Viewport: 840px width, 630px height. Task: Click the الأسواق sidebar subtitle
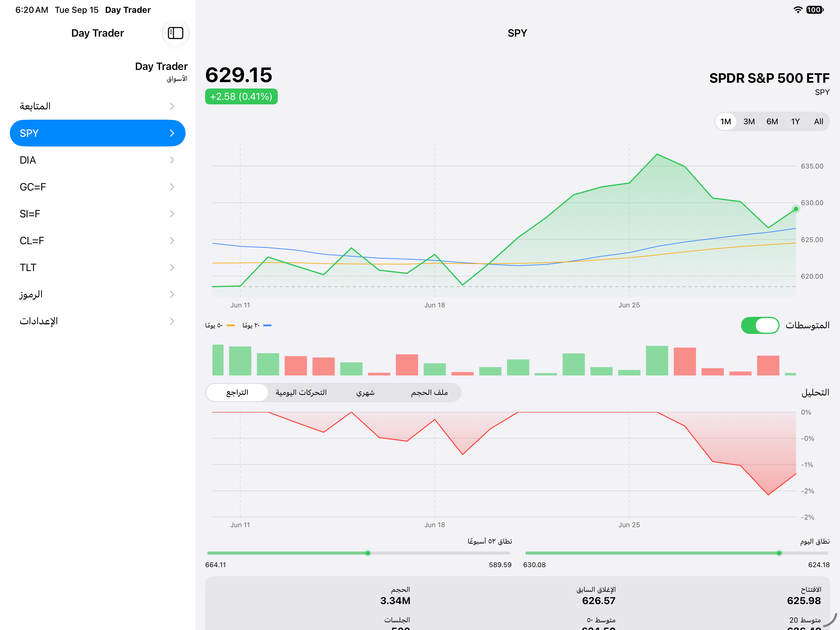pos(177,79)
